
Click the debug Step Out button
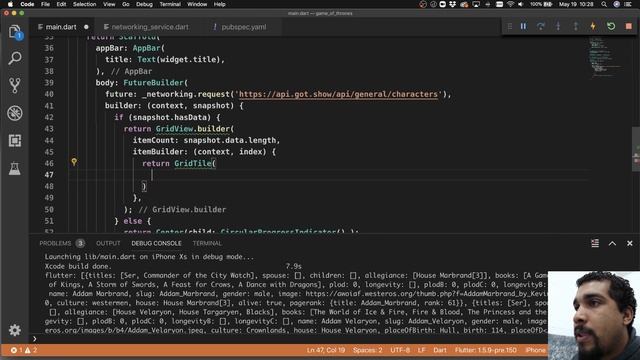coord(576,26)
